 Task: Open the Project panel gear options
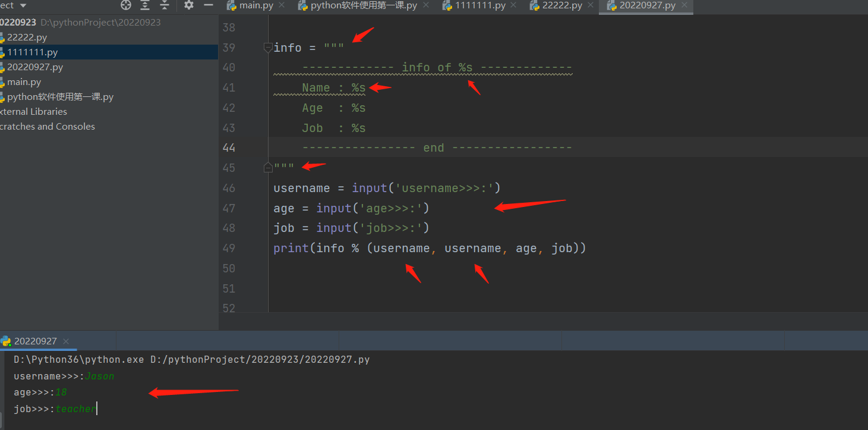coord(189,5)
